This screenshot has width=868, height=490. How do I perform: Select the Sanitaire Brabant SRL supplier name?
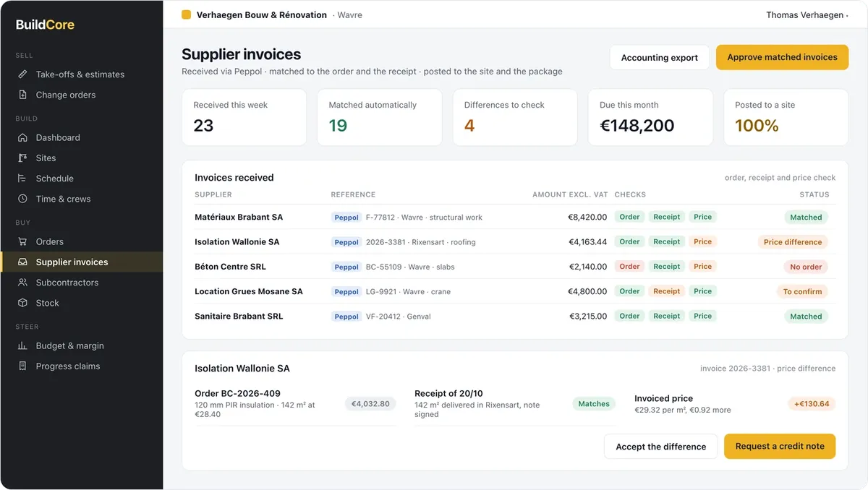[239, 316]
